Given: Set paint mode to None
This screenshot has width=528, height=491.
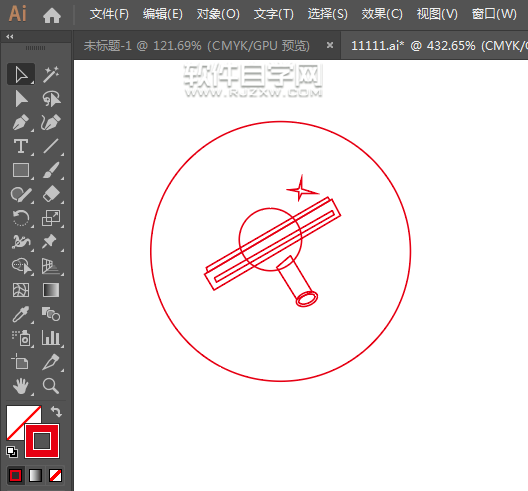Looking at the screenshot, I should (x=56, y=476).
